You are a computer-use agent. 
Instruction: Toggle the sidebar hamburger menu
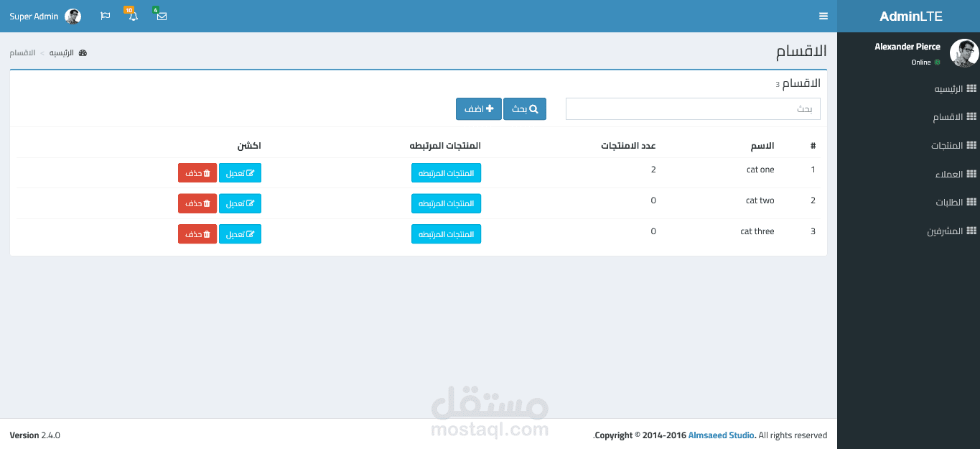pyautogui.click(x=823, y=16)
